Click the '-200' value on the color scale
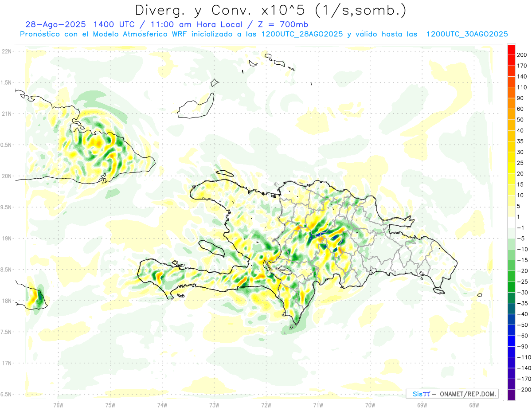The image size is (532, 411). click(524, 389)
